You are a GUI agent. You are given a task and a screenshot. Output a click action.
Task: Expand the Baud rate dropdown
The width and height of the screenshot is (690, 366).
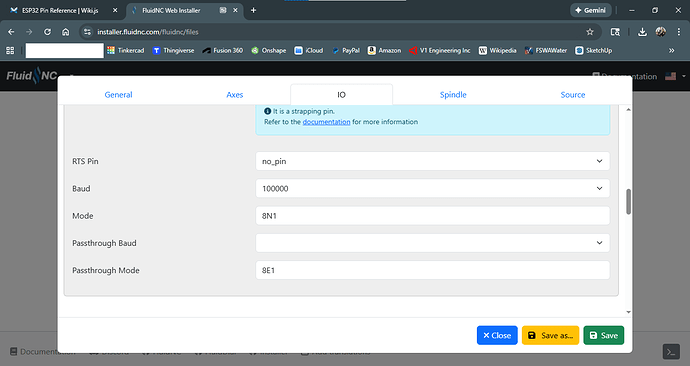433,188
